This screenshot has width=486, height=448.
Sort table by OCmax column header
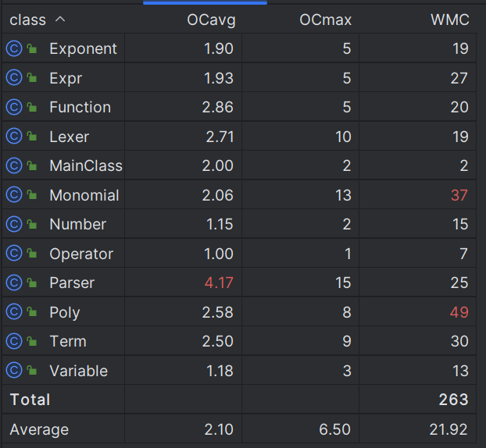point(325,20)
